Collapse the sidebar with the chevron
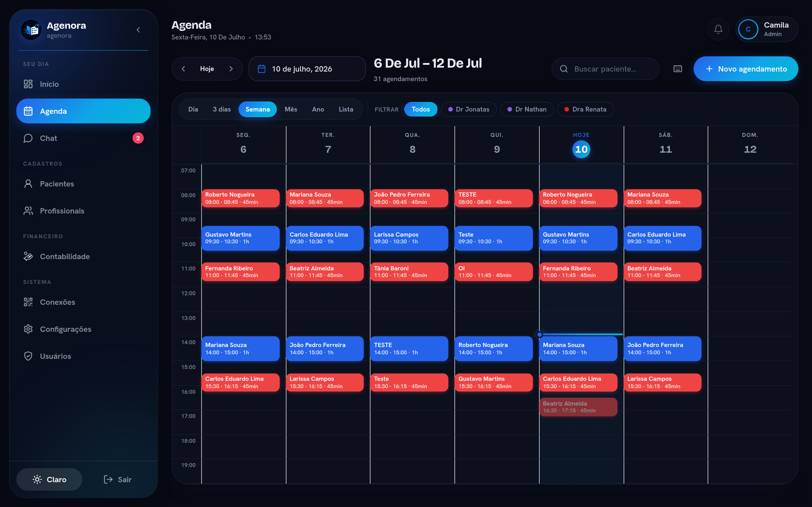The image size is (812, 507). pos(138,30)
